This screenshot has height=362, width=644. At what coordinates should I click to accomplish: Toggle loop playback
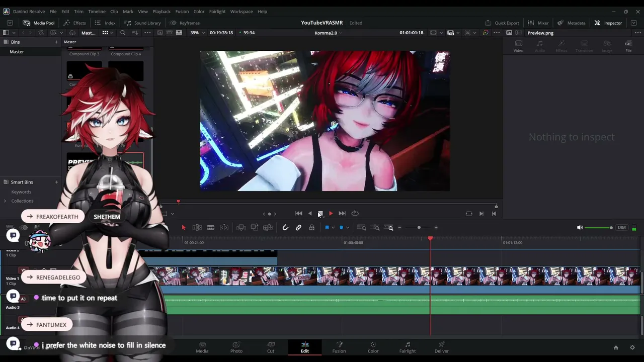[355, 214]
